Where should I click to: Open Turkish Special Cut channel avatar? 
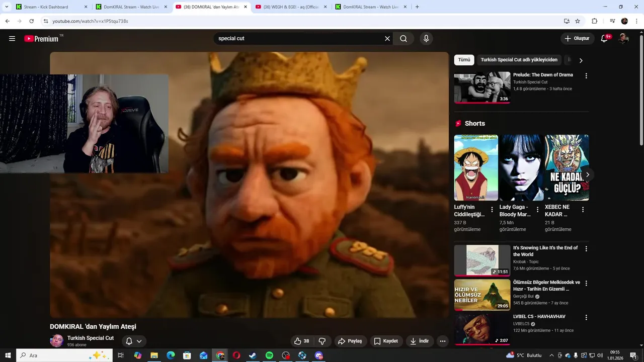click(x=57, y=341)
